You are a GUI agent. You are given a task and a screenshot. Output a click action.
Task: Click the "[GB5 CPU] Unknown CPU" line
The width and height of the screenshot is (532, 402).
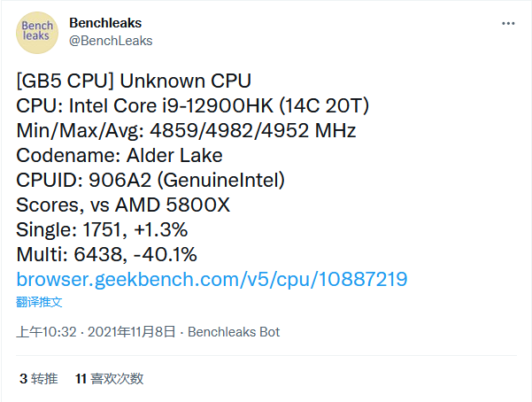click(x=134, y=81)
